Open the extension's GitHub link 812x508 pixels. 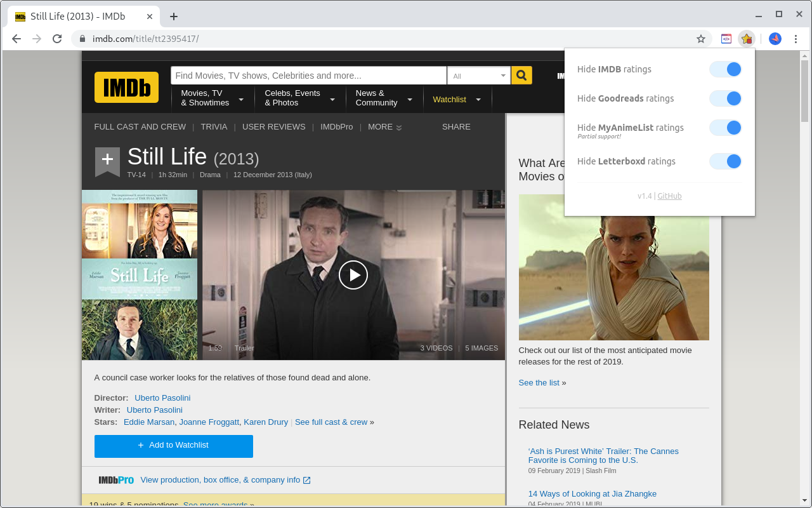point(669,196)
